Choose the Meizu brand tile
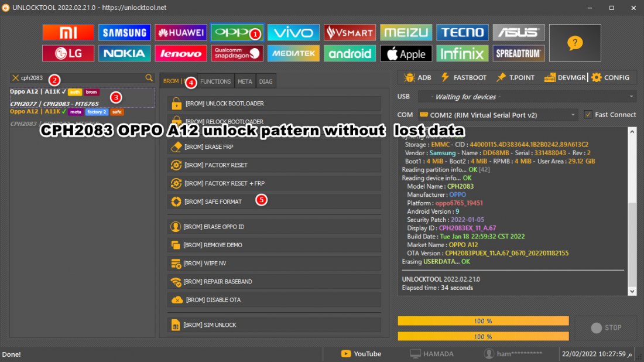The height and width of the screenshot is (362, 644). coord(406,32)
